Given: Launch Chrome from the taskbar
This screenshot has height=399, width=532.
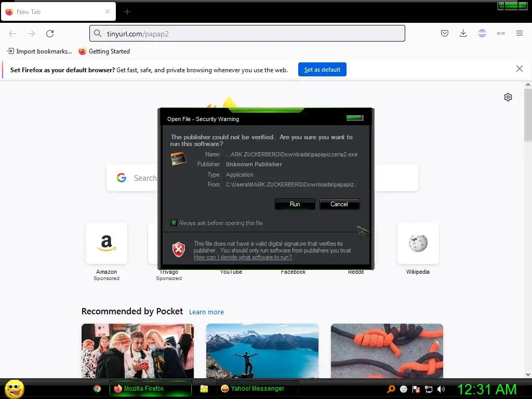Looking at the screenshot, I should pyautogui.click(x=97, y=389).
